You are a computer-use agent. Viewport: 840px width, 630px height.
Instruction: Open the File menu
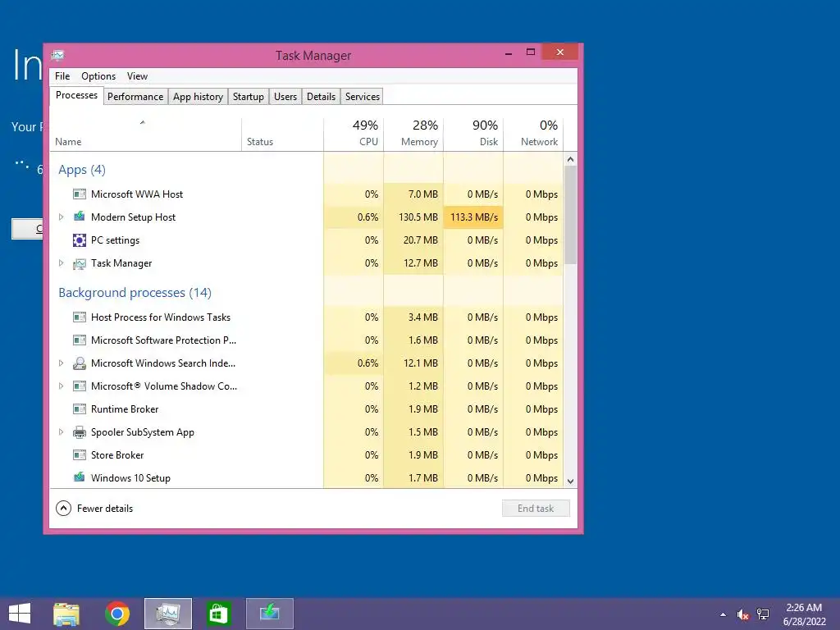[x=62, y=76]
